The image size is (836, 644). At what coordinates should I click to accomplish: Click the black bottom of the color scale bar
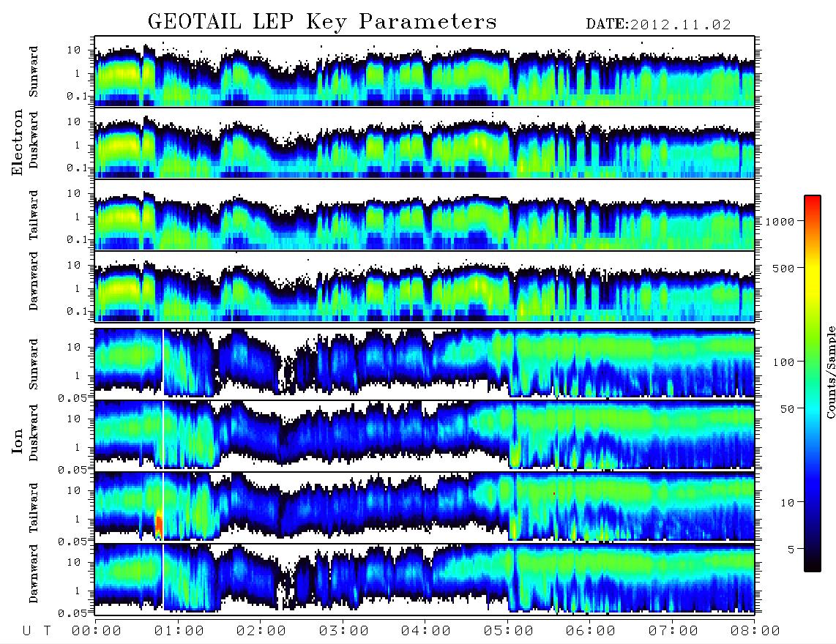pyautogui.click(x=812, y=565)
